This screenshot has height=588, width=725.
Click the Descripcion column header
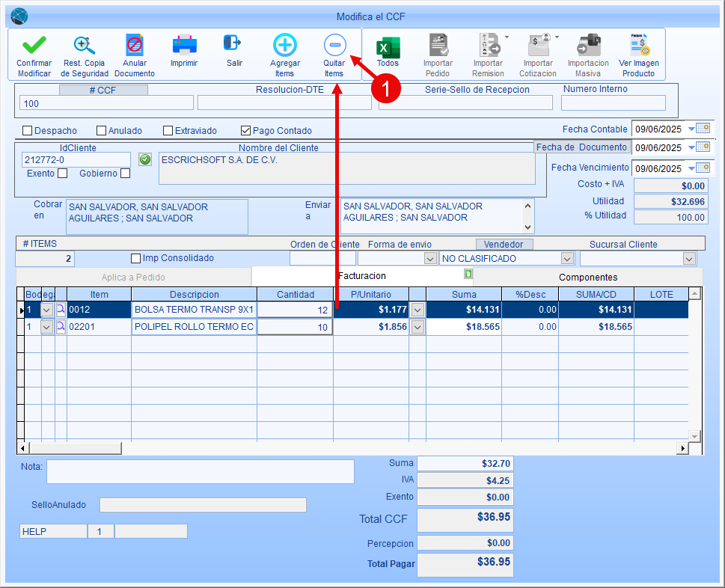click(195, 295)
